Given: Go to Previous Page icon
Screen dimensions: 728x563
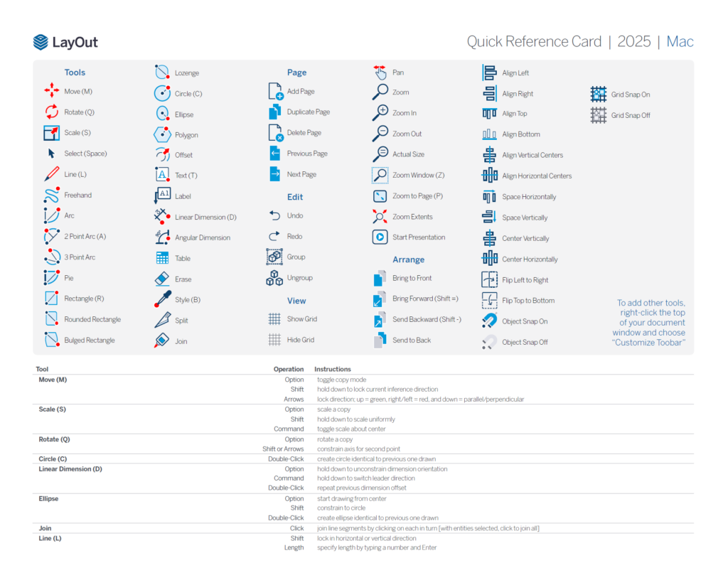Looking at the screenshot, I should click(x=275, y=153).
